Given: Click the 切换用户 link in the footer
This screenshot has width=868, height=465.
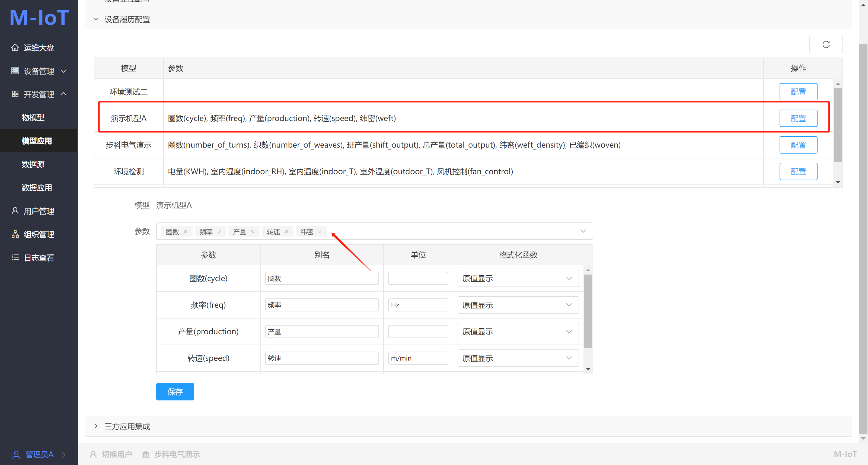Looking at the screenshot, I should [x=117, y=454].
